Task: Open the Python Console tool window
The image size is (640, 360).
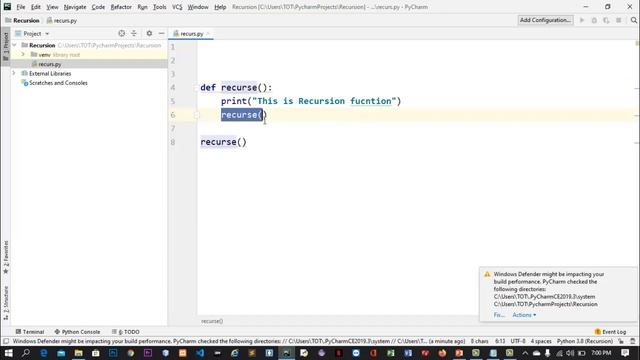Action: point(77,332)
